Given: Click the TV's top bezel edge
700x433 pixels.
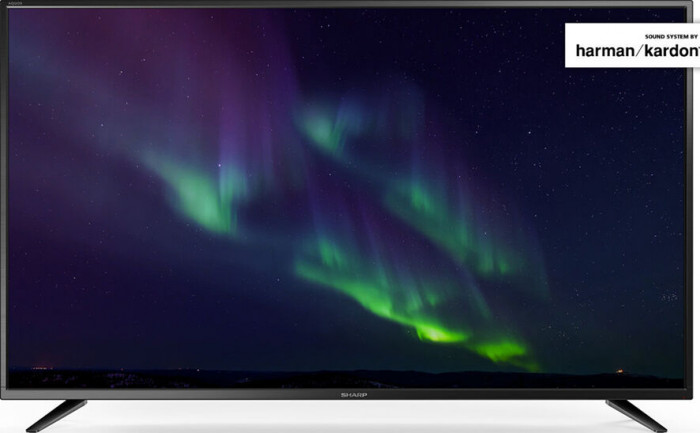Looking at the screenshot, I should [x=300, y=4].
